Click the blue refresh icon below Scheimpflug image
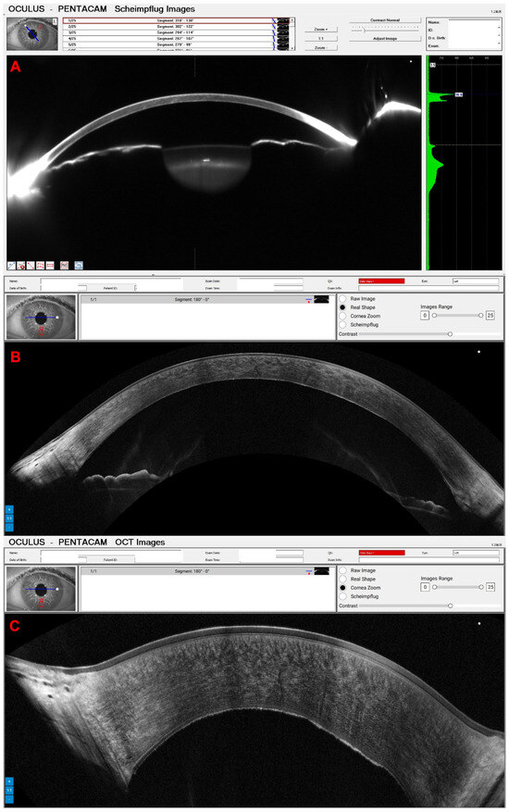The image size is (509, 812). click(x=79, y=265)
